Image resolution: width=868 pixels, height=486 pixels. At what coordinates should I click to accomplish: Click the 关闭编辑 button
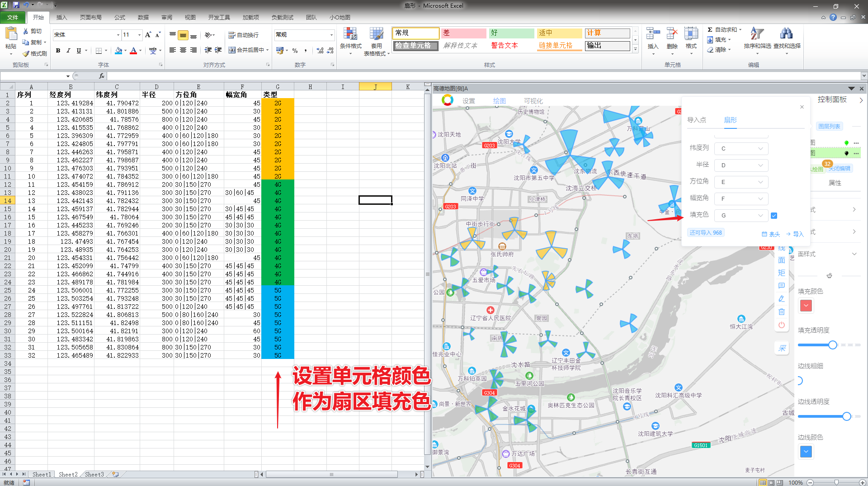(839, 169)
